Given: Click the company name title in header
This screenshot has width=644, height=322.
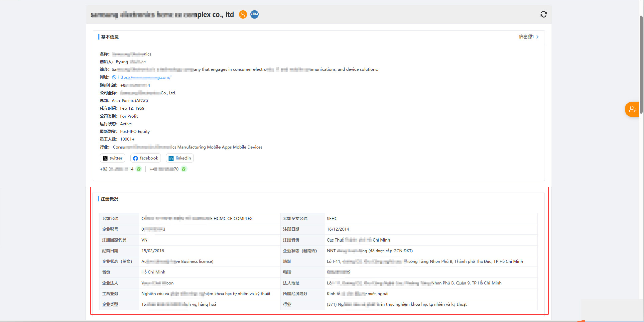Looking at the screenshot, I should point(162,14).
